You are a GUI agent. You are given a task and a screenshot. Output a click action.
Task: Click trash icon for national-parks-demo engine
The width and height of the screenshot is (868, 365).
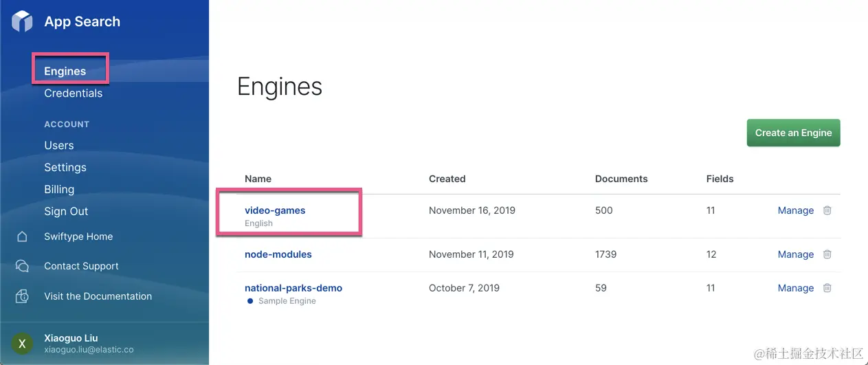point(827,288)
